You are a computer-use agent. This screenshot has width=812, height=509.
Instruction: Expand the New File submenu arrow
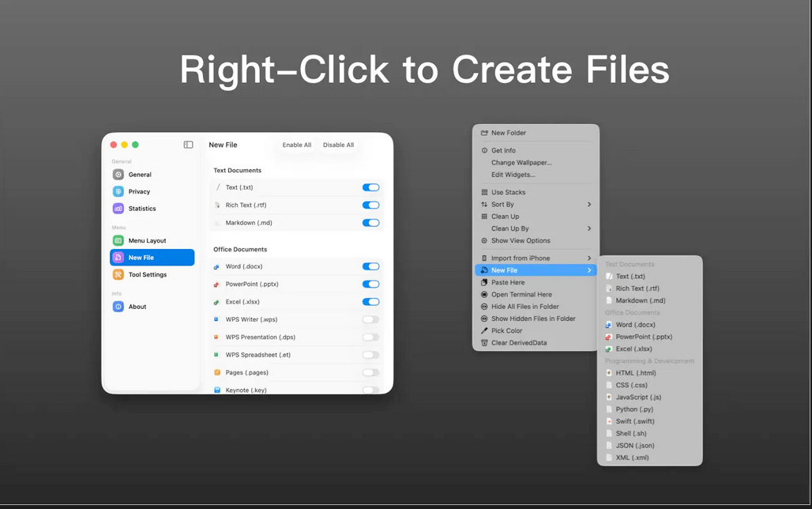tap(589, 270)
